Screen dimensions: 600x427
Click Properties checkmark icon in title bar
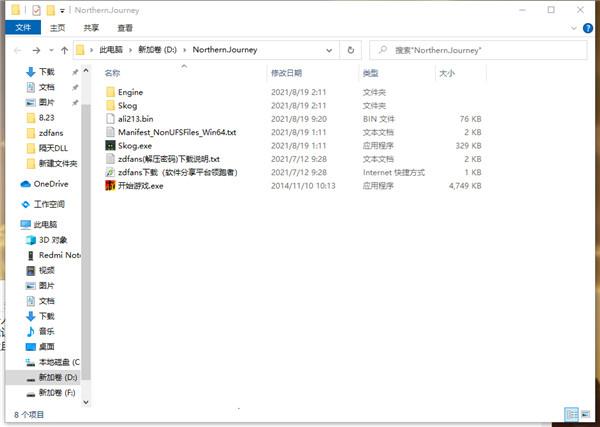(36, 10)
